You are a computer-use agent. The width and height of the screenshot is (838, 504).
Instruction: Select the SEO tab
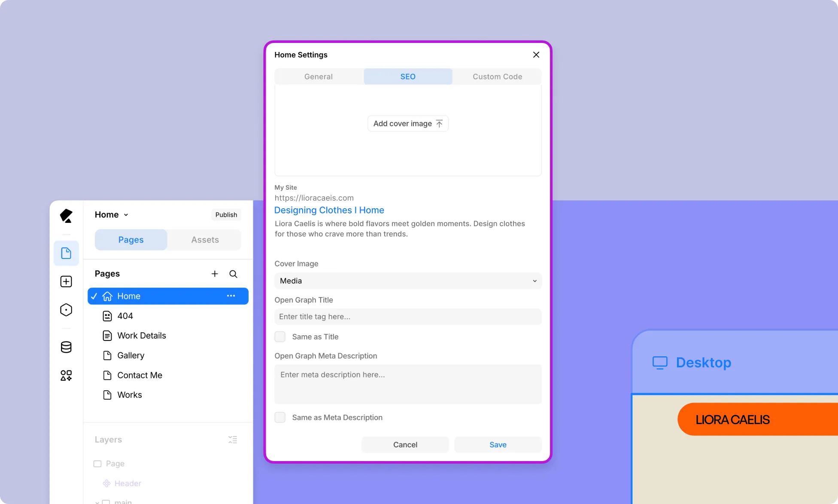[408, 76]
